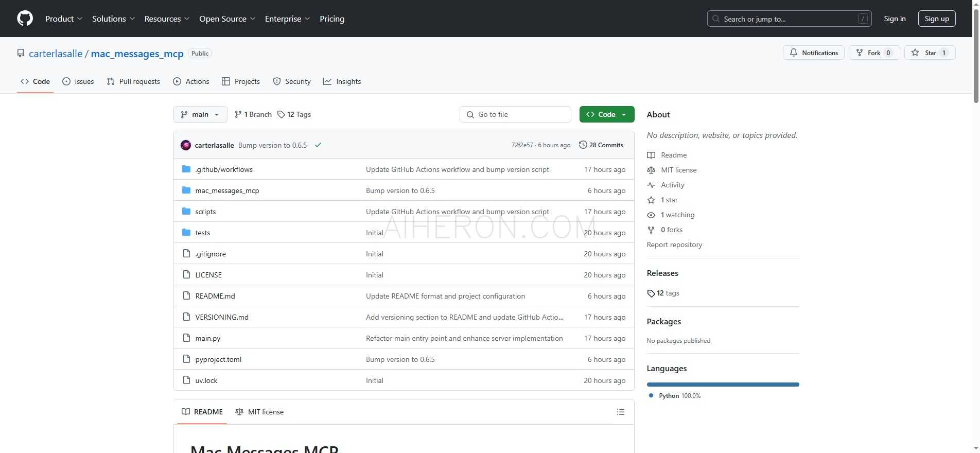Viewport: 980px width, 453px height.
Task: Open the 12 Tags link near branch selector
Action: 294,114
